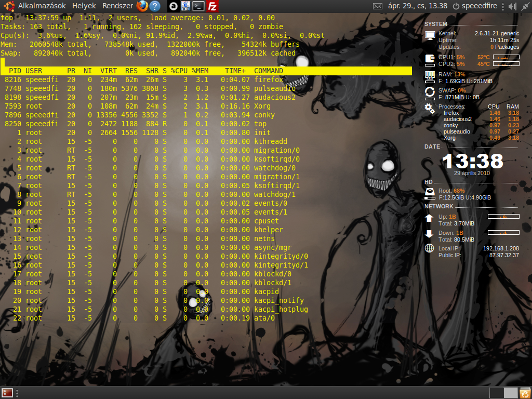Viewport: 532px width, 399px height.
Task: Open the Helyek menu
Action: (x=84, y=6)
